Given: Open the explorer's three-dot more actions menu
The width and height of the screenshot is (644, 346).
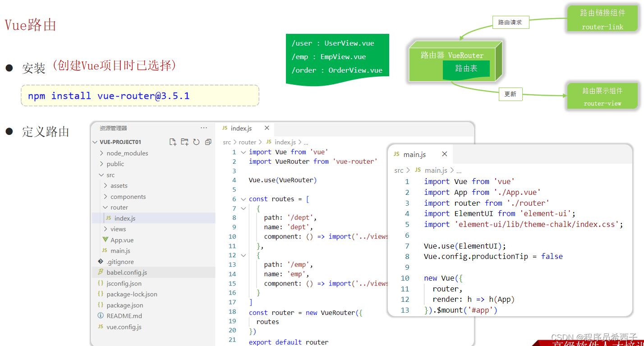Looking at the screenshot, I should 204,128.
